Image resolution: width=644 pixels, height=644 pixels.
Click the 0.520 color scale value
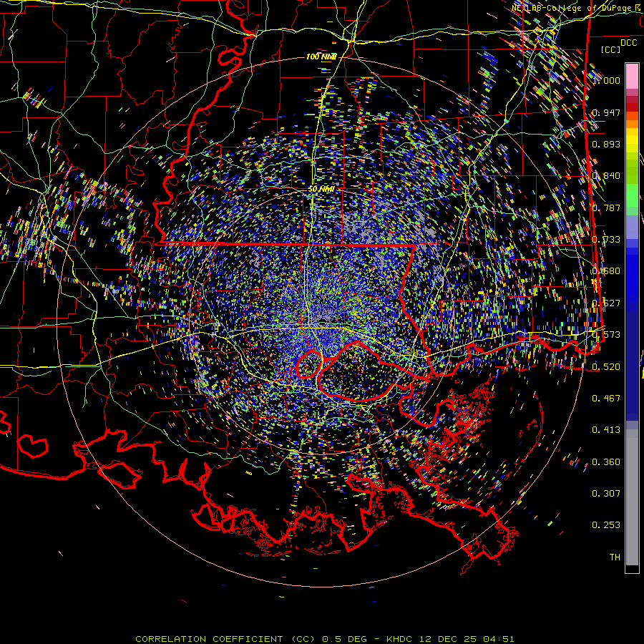click(606, 366)
